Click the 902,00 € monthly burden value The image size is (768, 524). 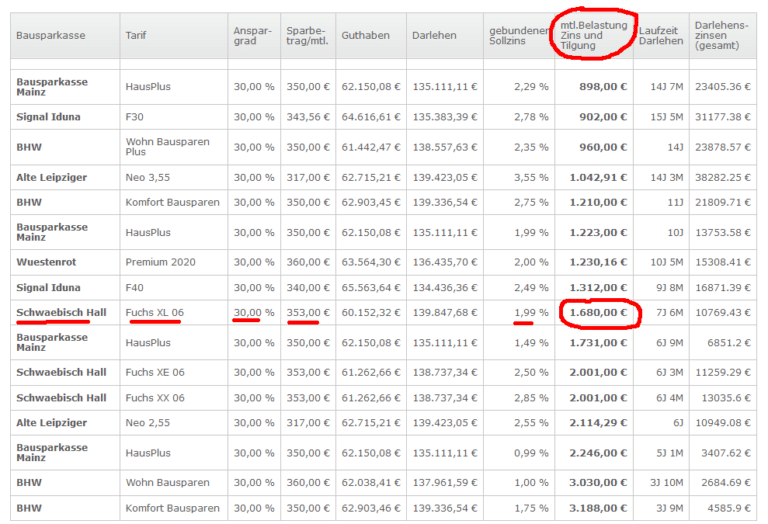tap(603, 117)
